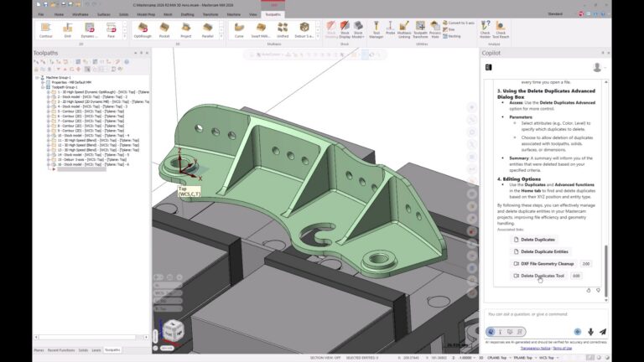Click the microphone icon in Copilot
The height and width of the screenshot is (362, 644).
click(590, 331)
